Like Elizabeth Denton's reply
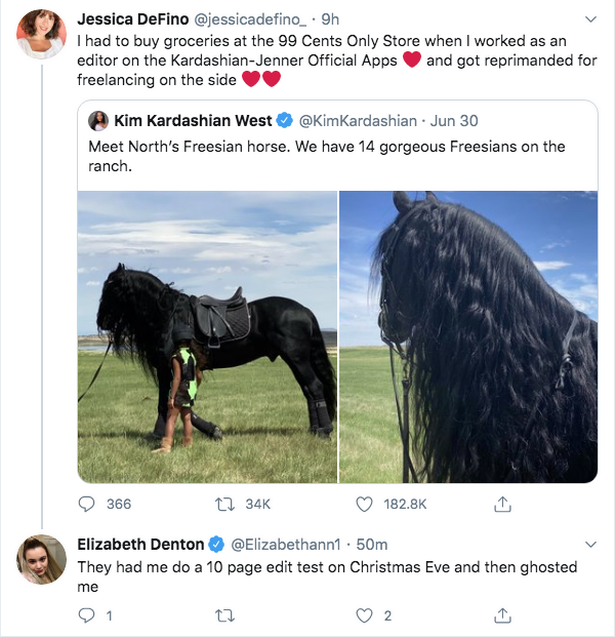Viewport: 615px width, 637px height. [x=365, y=615]
